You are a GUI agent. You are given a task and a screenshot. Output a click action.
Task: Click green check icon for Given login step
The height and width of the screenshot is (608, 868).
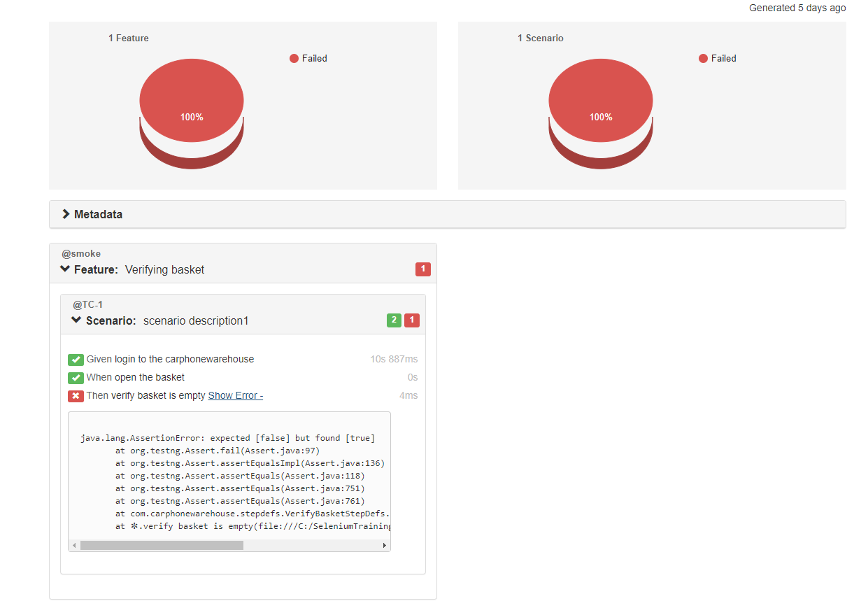pyautogui.click(x=76, y=360)
